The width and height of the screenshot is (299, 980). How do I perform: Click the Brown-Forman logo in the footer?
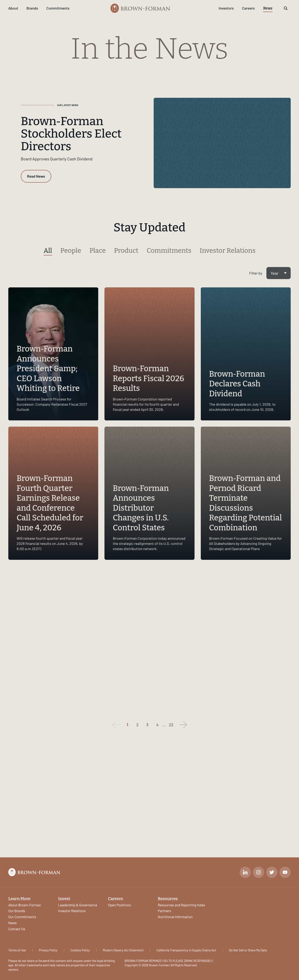click(34, 872)
